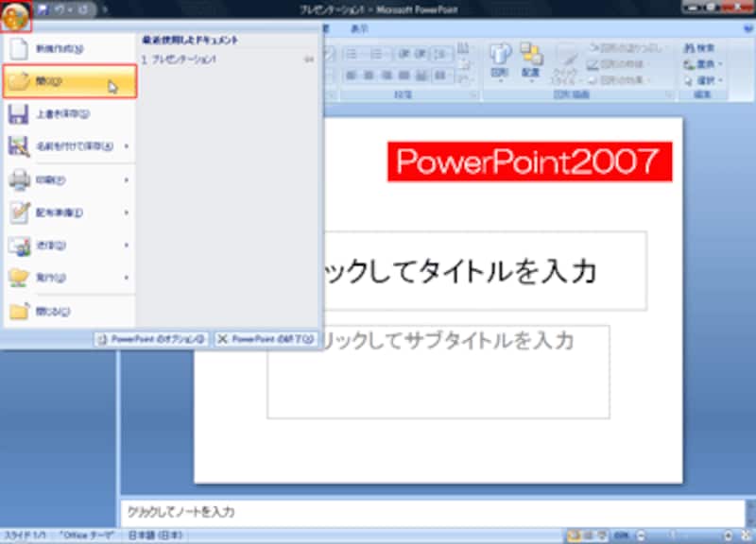This screenshot has height=544, width=756.
Task: Click the zoom slider track
Action: pyautogui.click(x=684, y=535)
